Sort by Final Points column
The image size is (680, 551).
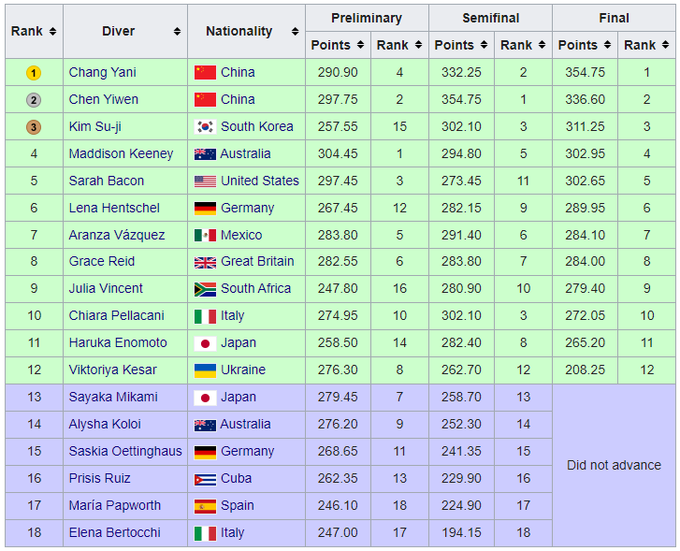[x=584, y=45]
